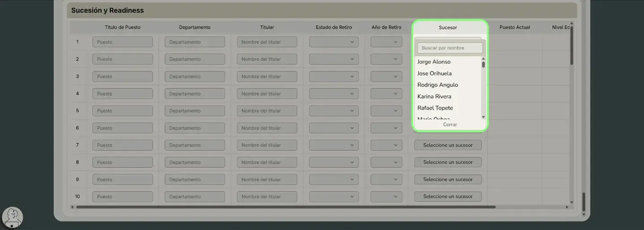This screenshot has height=230, width=644.
Task: Expand Estado de Retiro dropdown in row 10
Action: [334, 196]
